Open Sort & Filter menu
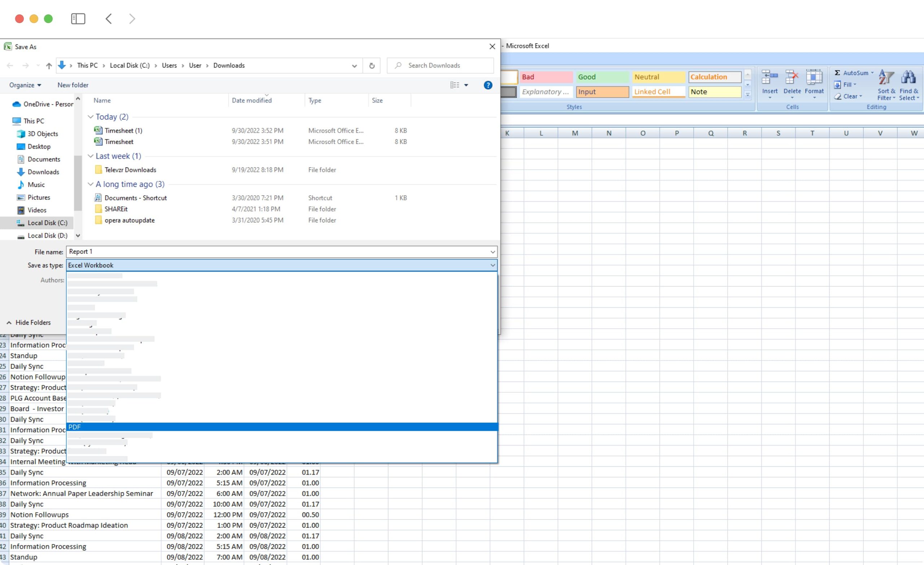The height and width of the screenshot is (565, 924). (886, 85)
